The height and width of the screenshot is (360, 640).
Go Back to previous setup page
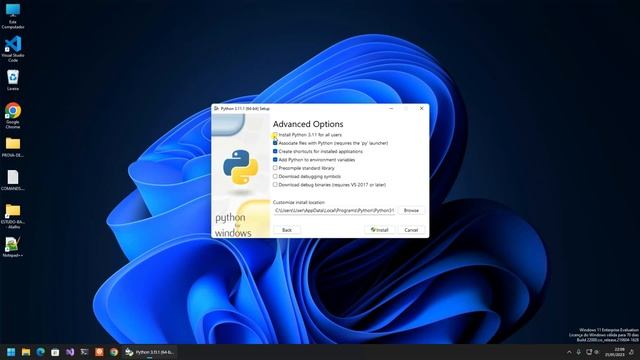(287, 230)
